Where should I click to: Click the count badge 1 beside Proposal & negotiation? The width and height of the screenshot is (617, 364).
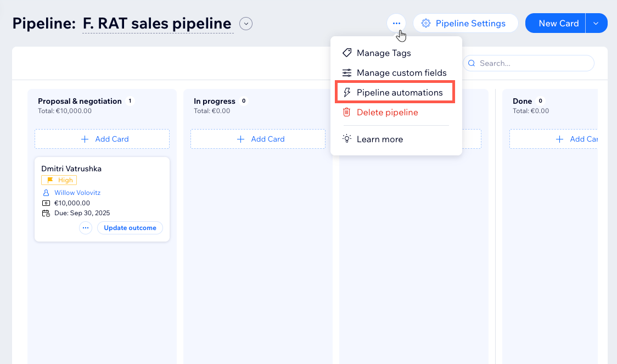click(130, 101)
